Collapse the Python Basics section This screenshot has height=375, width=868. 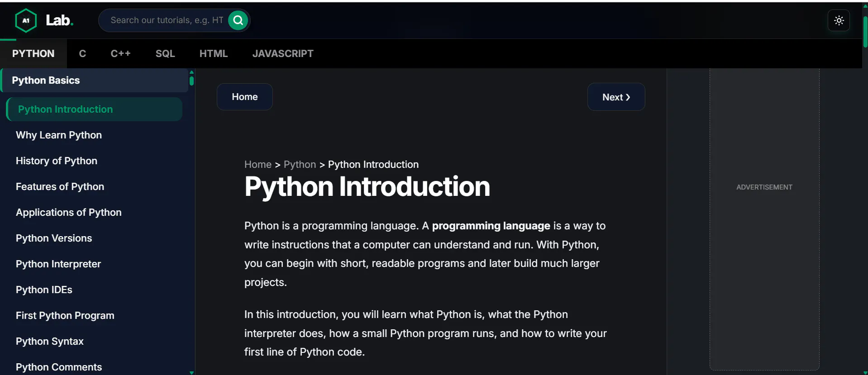(95, 81)
